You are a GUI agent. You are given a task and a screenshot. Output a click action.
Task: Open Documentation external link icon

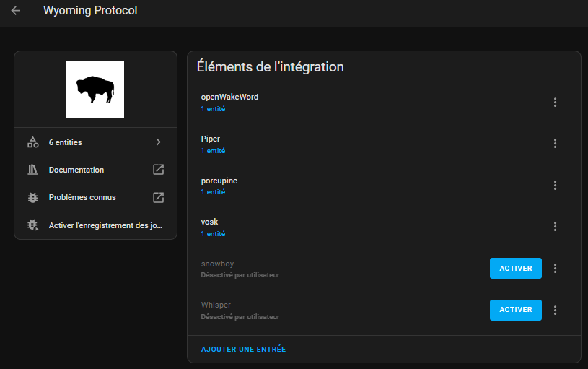pos(158,169)
